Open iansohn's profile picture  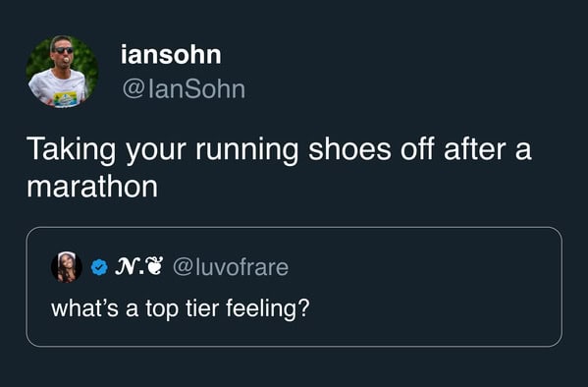[62, 72]
